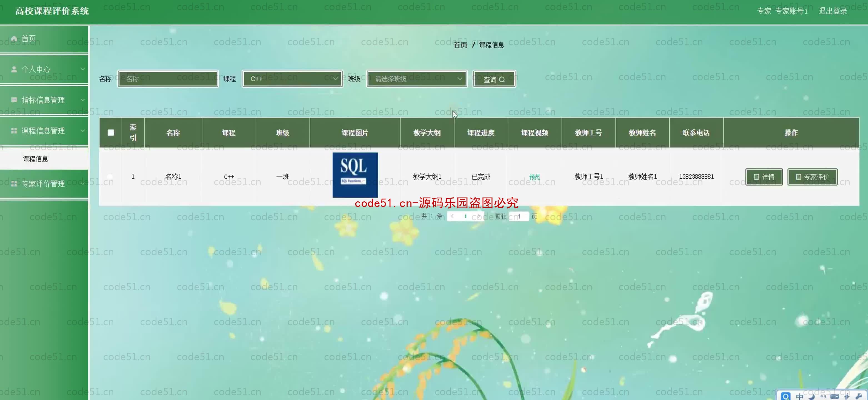The image size is (868, 400).
Task: Open the 首页 sidebar menu item
Action: click(x=44, y=39)
